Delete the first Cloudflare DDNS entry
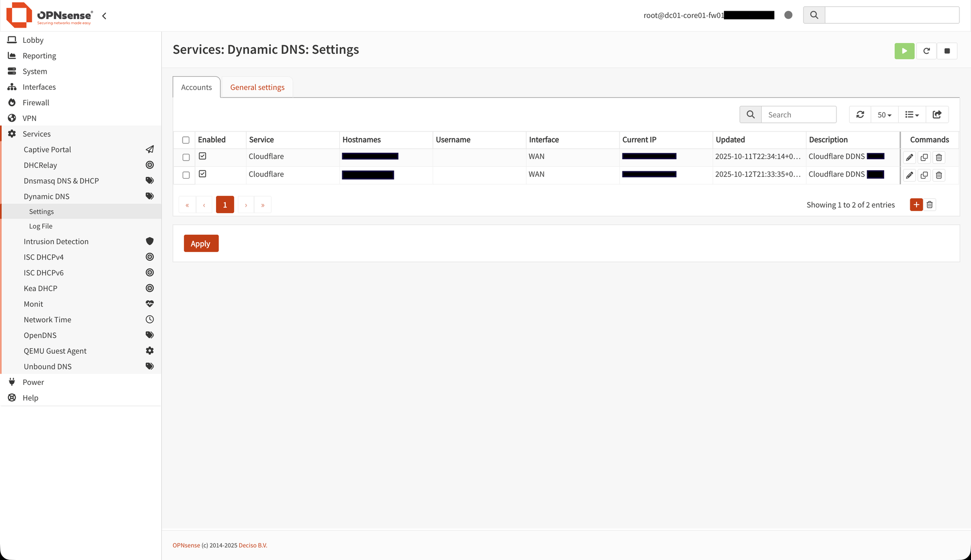 point(938,157)
